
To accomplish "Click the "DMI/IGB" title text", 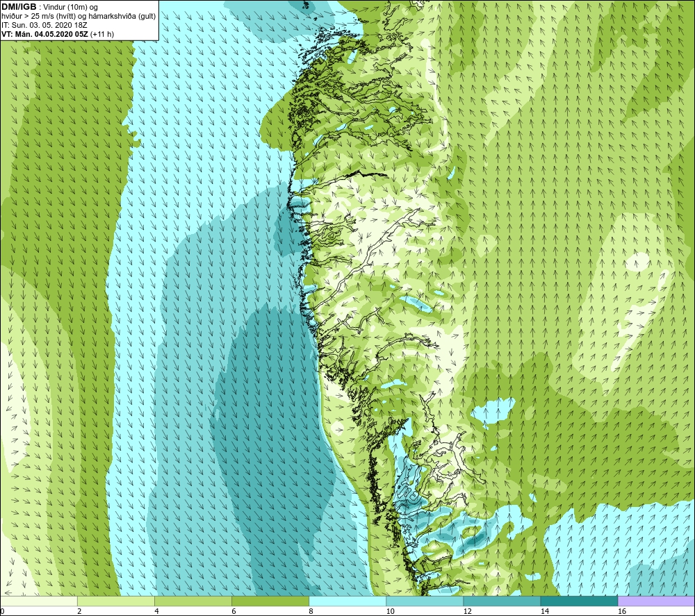I will [x=19, y=7].
